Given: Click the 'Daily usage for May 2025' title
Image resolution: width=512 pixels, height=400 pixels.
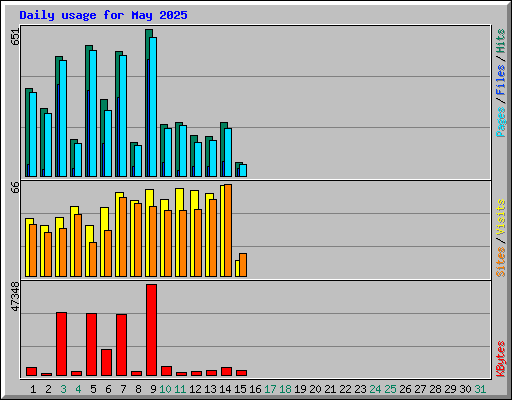Looking at the screenshot, I should point(103,15).
